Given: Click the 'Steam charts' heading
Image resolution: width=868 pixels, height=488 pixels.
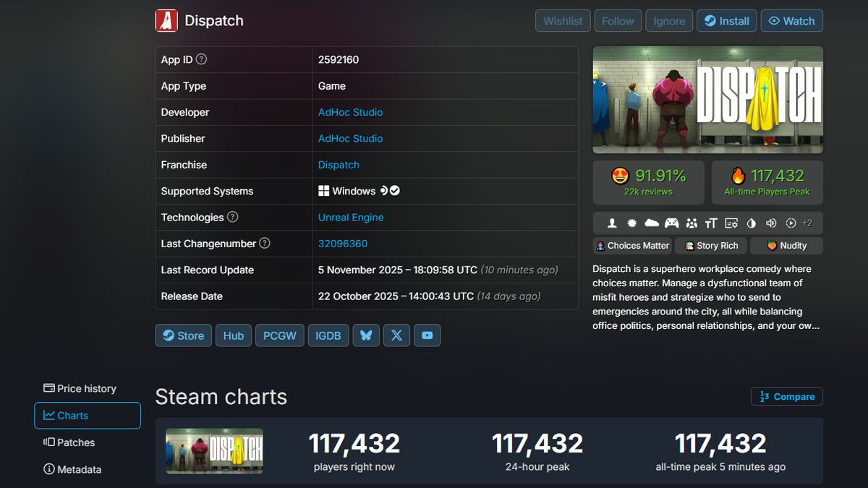Looking at the screenshot, I should (221, 396).
